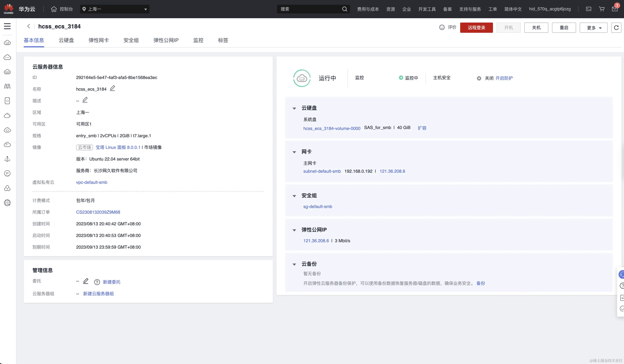
Task: Open the mail notifications icon
Action: pyautogui.click(x=615, y=9)
